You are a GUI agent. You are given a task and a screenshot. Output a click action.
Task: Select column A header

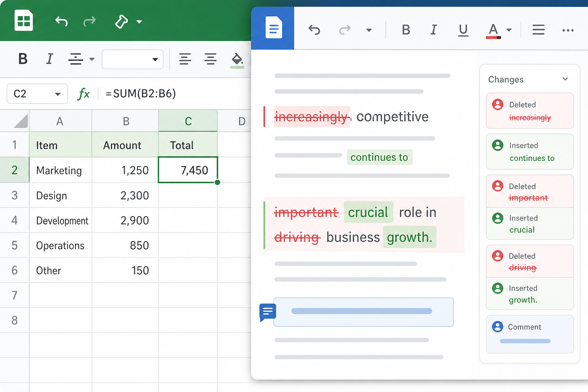pyautogui.click(x=60, y=121)
